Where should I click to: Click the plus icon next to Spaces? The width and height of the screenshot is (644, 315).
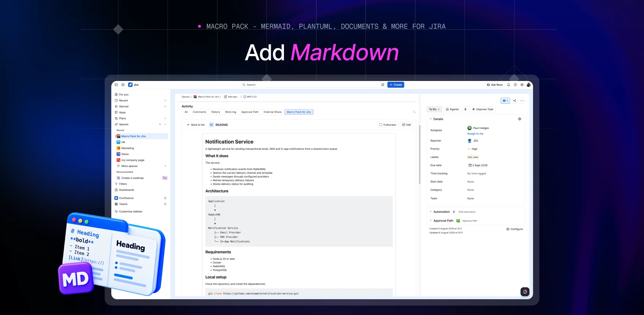[x=160, y=124]
